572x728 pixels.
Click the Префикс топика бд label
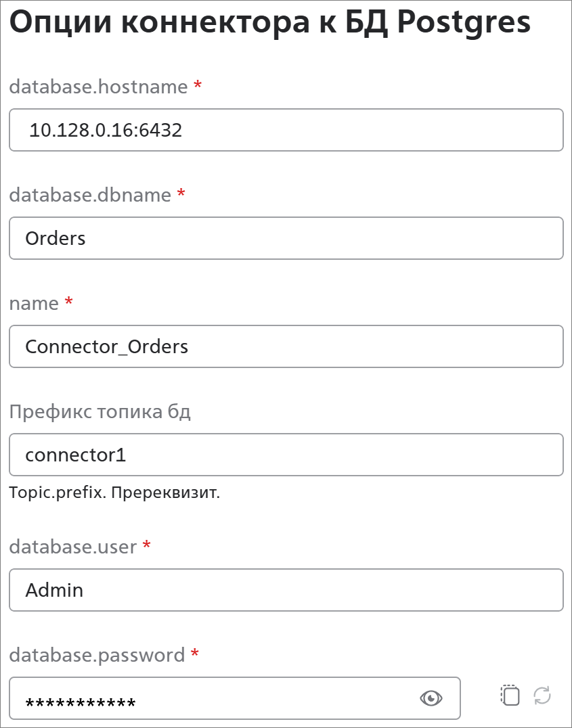100,412
